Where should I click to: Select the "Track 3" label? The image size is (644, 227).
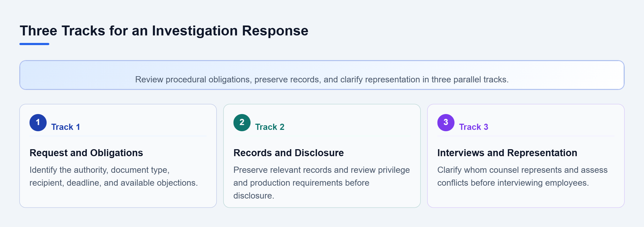[x=474, y=127]
